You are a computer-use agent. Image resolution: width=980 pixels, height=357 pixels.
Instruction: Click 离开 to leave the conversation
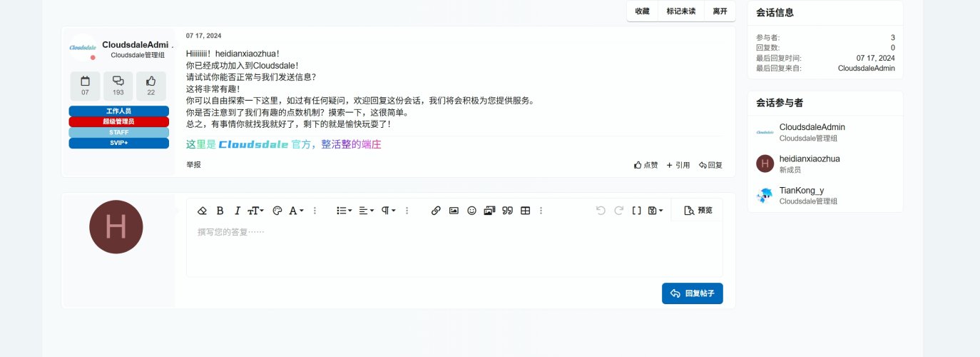point(720,11)
